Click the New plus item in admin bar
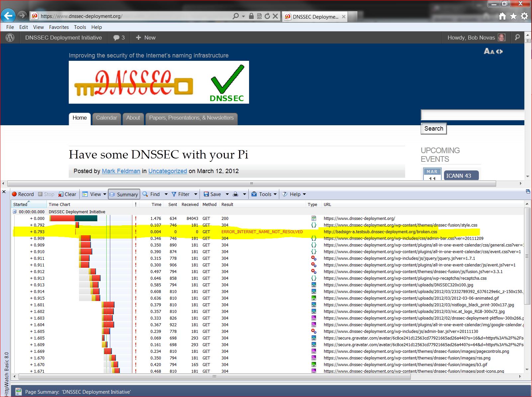The image size is (532, 397). pyautogui.click(x=146, y=38)
